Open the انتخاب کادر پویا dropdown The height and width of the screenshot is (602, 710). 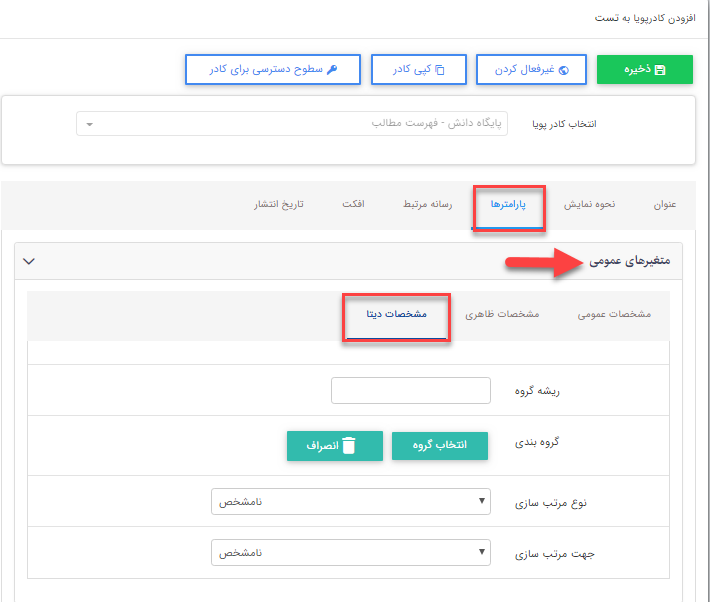pos(292,124)
